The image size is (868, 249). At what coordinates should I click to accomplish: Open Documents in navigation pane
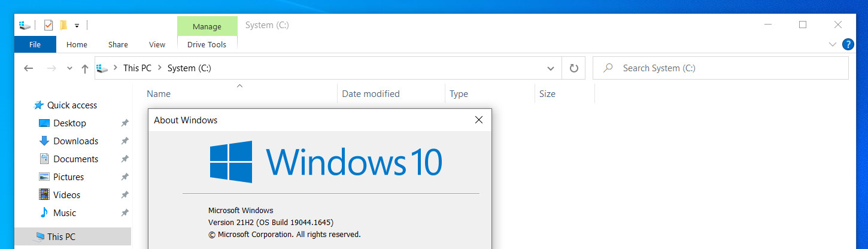pyautogui.click(x=75, y=159)
